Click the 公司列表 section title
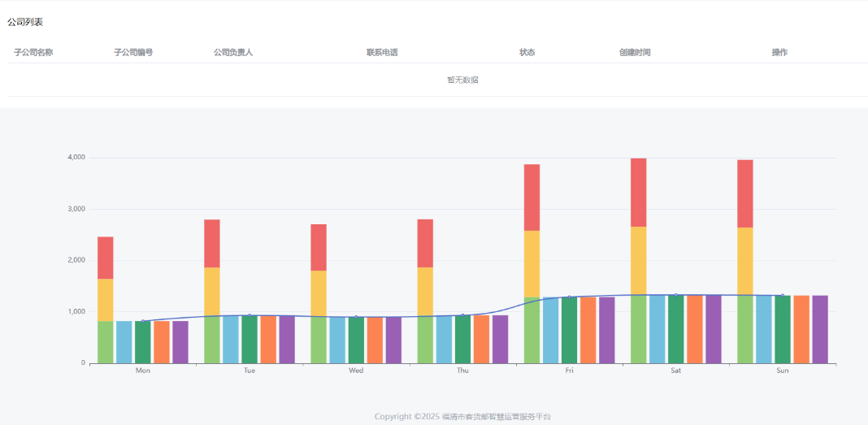Screen dimensions: 868x425 click(25, 22)
